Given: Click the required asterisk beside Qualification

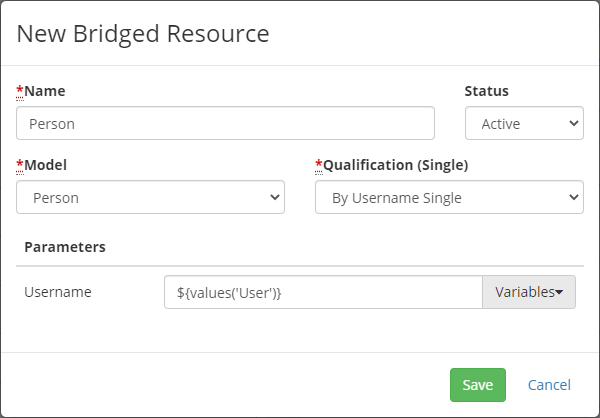Looking at the screenshot, I should [319, 164].
